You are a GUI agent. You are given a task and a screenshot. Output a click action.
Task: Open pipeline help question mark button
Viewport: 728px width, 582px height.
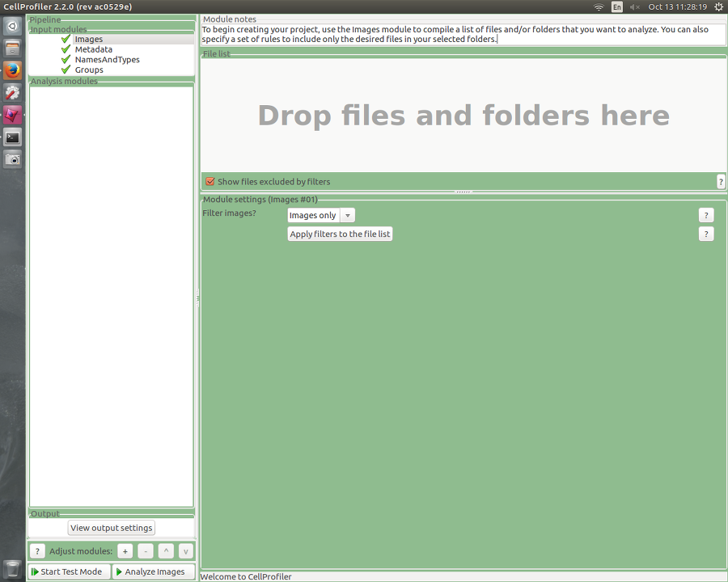coord(37,551)
